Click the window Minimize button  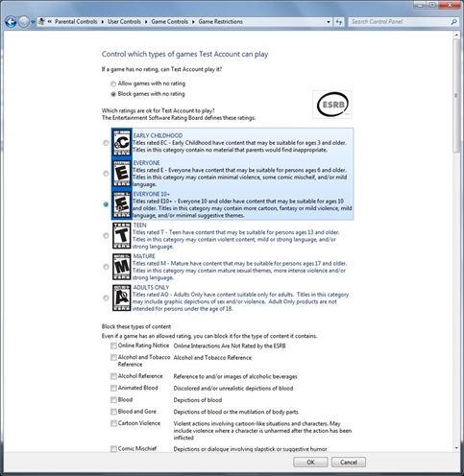[x=420, y=5]
